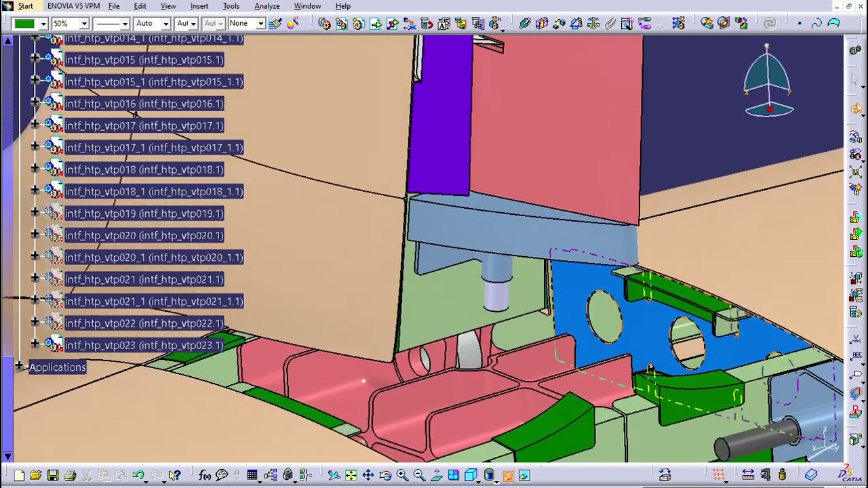Click the Fit All In icon
Image resolution: width=868 pixels, height=488 pixels.
pos(351,475)
